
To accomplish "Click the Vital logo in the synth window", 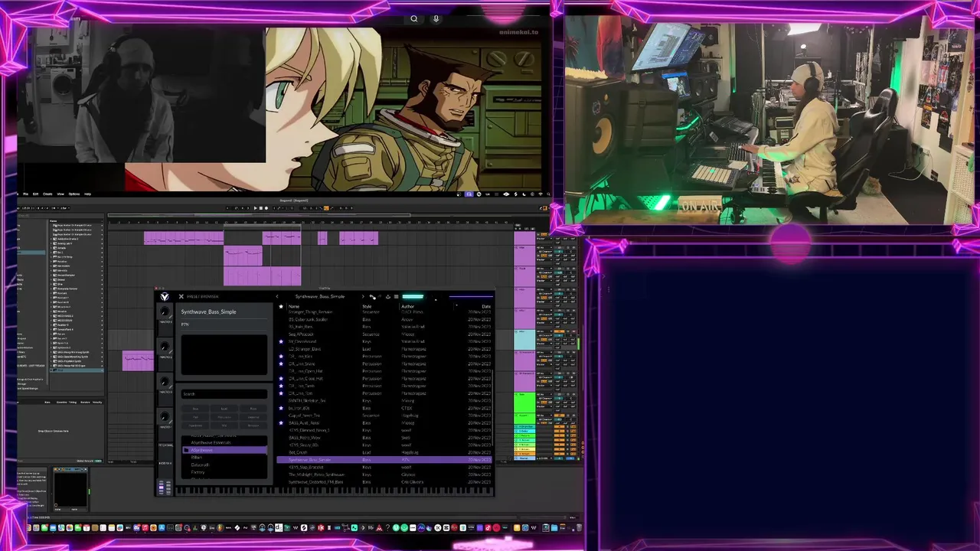I will [x=165, y=296].
